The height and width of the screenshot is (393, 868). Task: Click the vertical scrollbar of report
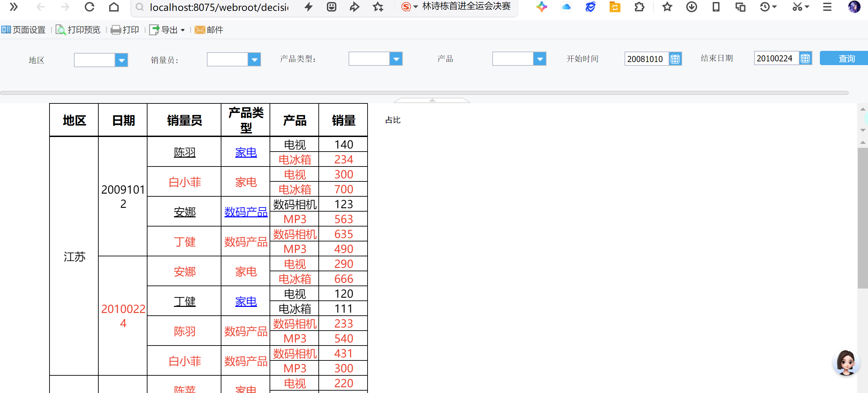pos(862,217)
